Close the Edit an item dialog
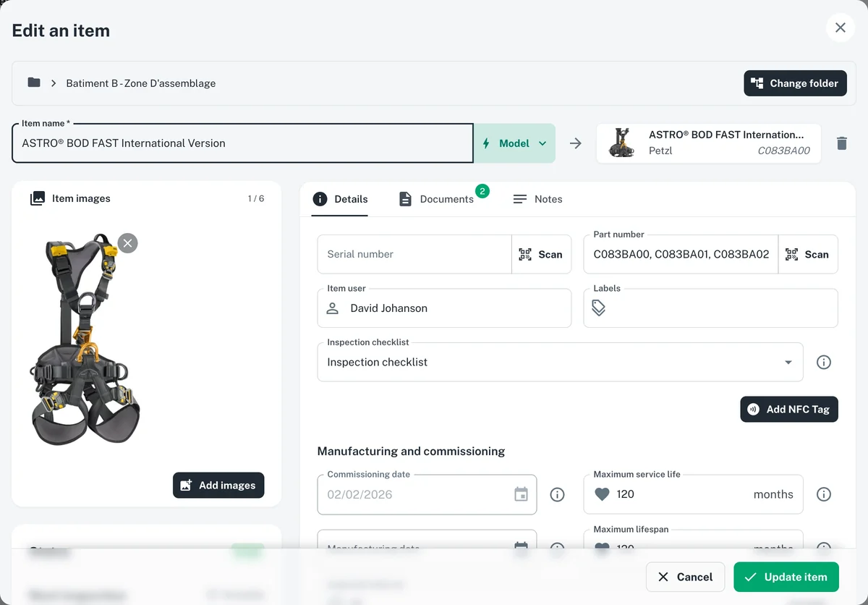Viewport: 868px width, 605px height. (840, 27)
